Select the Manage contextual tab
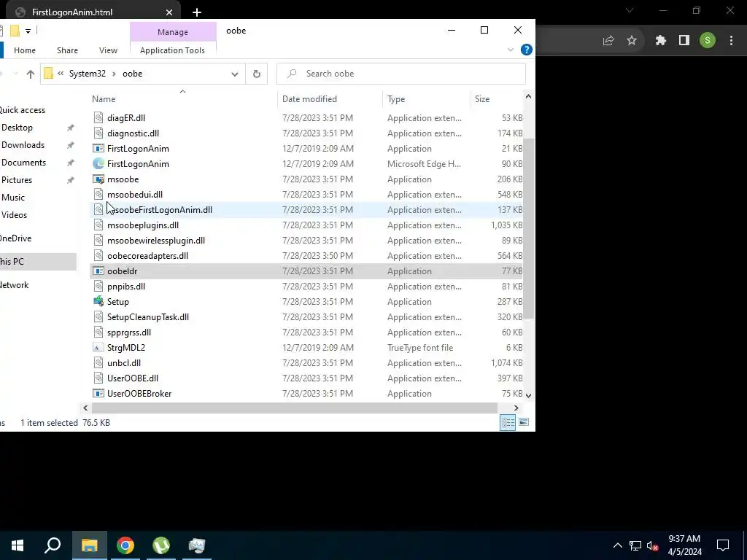Image resolution: width=747 pixels, height=560 pixels. pos(173,32)
